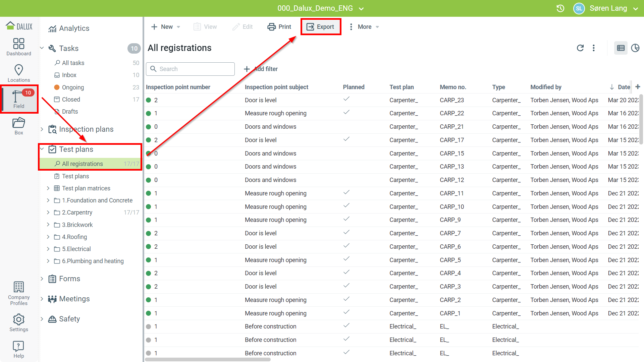Click Add filter
644x362 pixels.
click(261, 69)
